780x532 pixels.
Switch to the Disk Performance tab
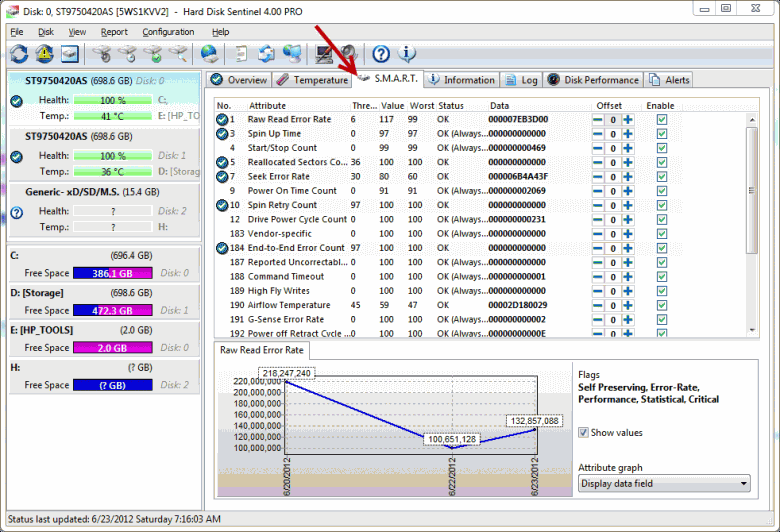[x=593, y=80]
